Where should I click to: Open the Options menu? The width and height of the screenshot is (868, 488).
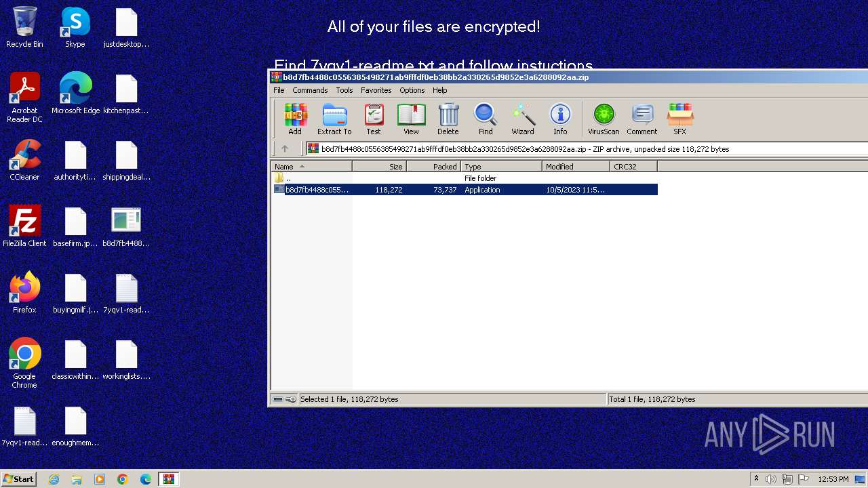(412, 90)
